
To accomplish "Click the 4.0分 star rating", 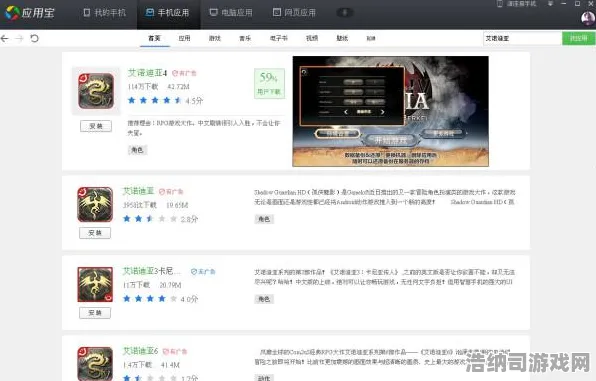I will click(x=160, y=299).
